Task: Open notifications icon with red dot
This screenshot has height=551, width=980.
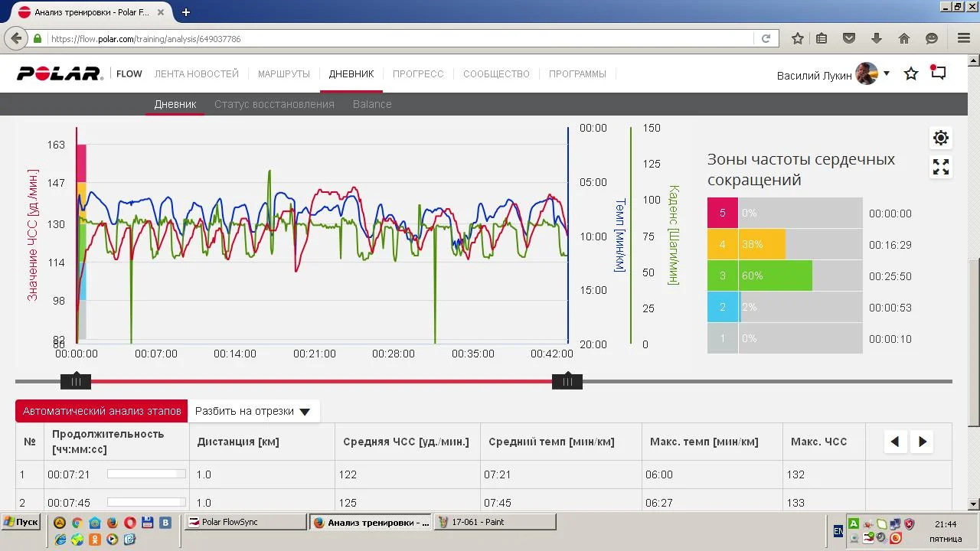Action: click(938, 73)
